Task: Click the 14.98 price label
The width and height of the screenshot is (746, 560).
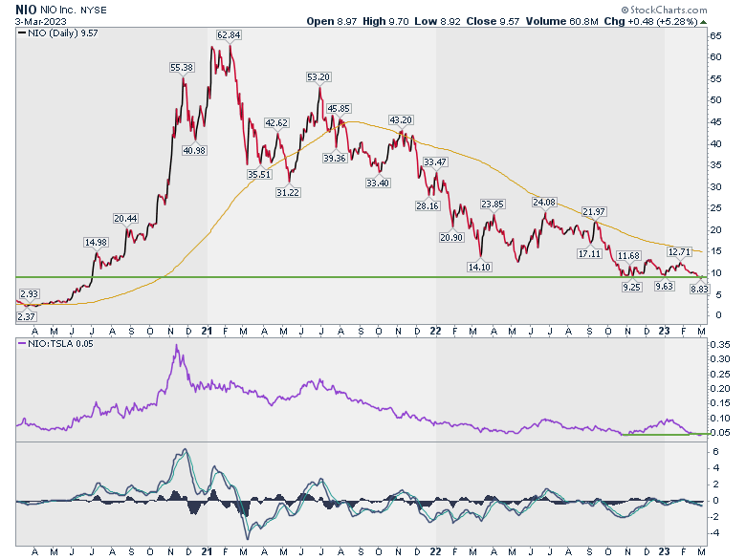Action: click(96, 243)
